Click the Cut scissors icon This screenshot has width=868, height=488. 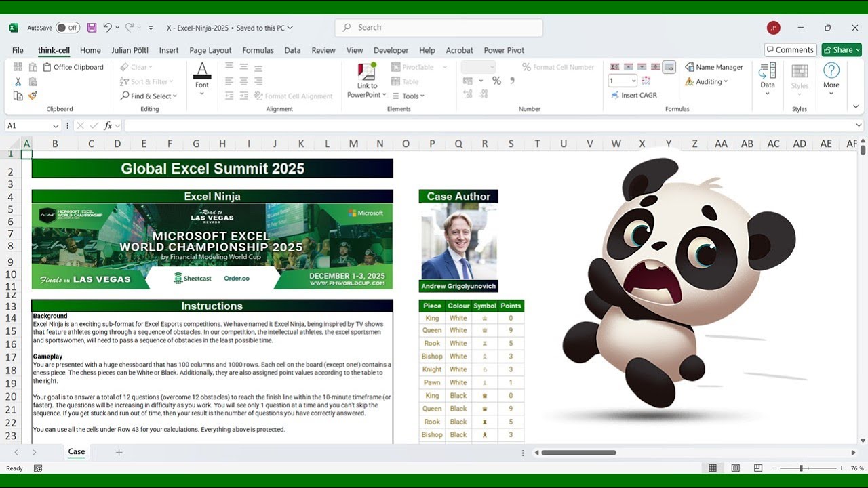[x=18, y=81]
